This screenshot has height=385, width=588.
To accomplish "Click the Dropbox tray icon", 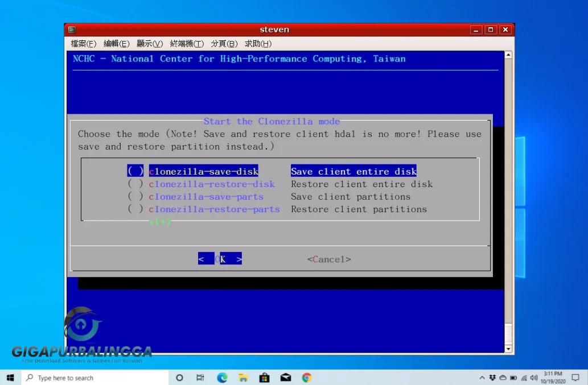I will tap(492, 378).
